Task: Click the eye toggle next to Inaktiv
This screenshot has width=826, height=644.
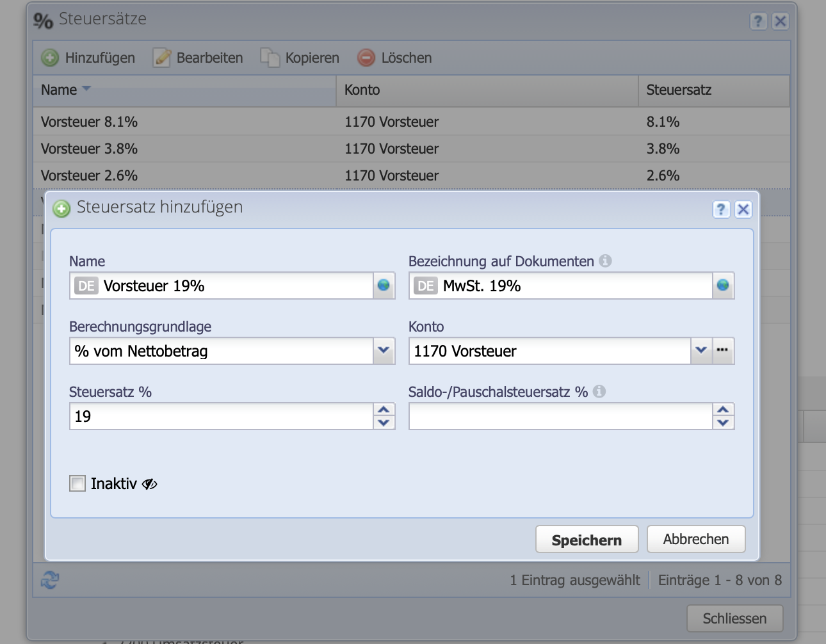Action: 148,485
